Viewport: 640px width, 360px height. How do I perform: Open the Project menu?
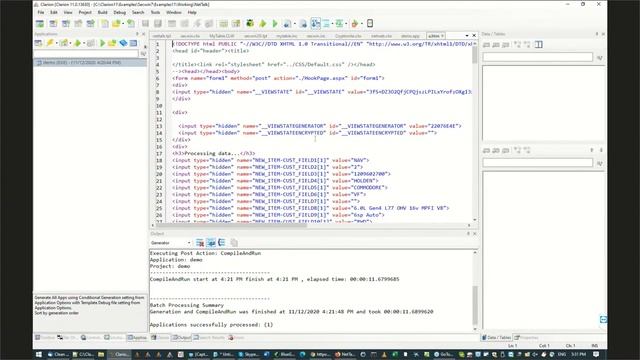pyautogui.click(x=85, y=13)
